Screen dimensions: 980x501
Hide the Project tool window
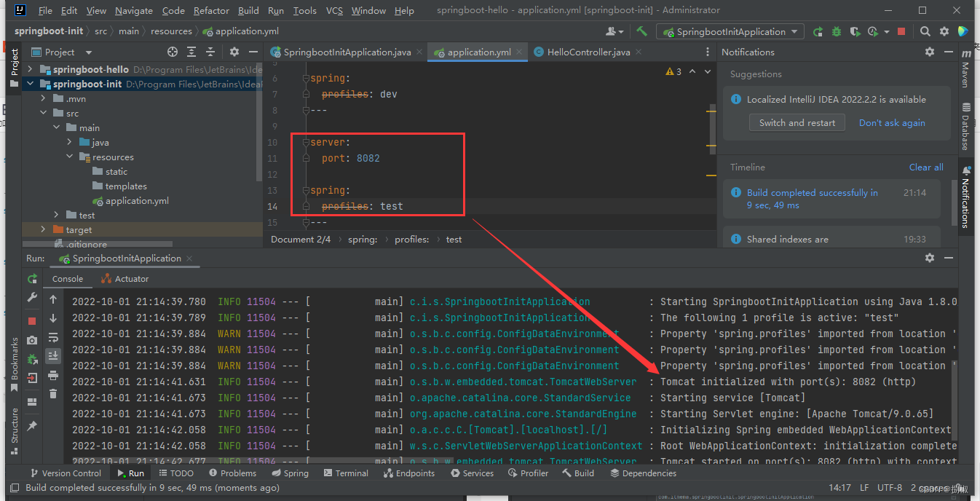[253, 52]
